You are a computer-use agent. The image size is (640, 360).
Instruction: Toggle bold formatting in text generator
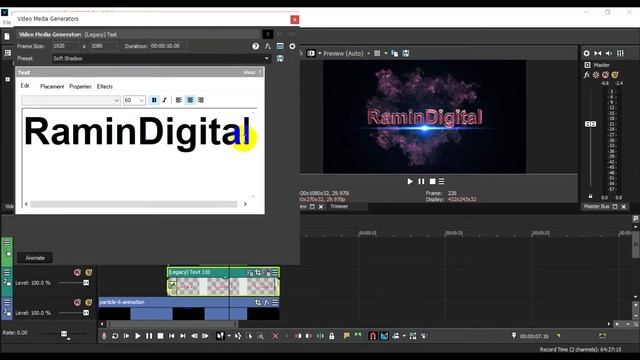pyautogui.click(x=154, y=100)
